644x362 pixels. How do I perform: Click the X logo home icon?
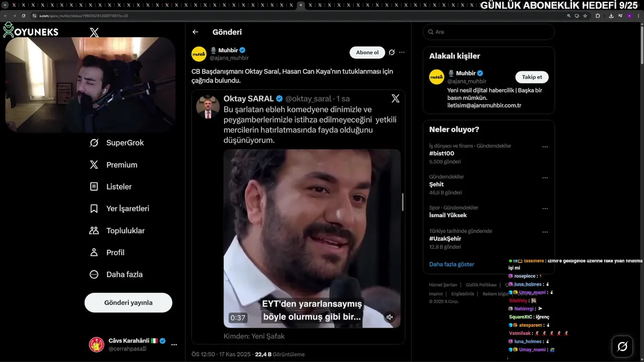[x=94, y=33]
